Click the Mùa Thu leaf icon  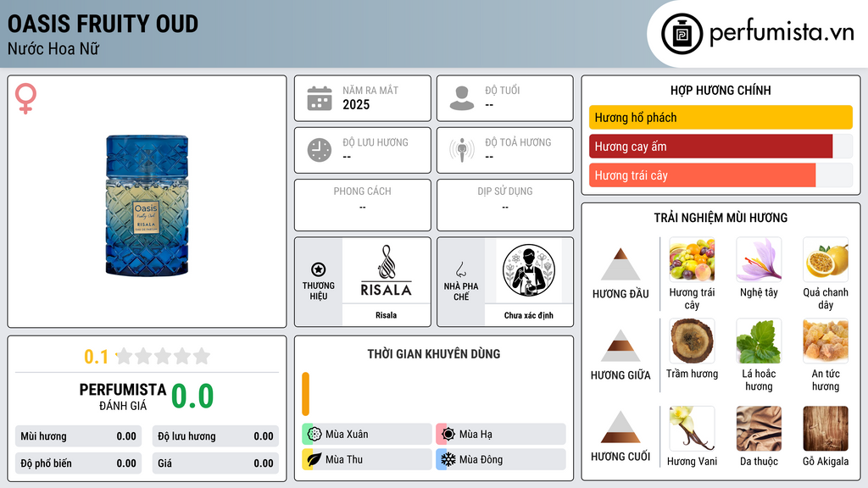point(314,459)
